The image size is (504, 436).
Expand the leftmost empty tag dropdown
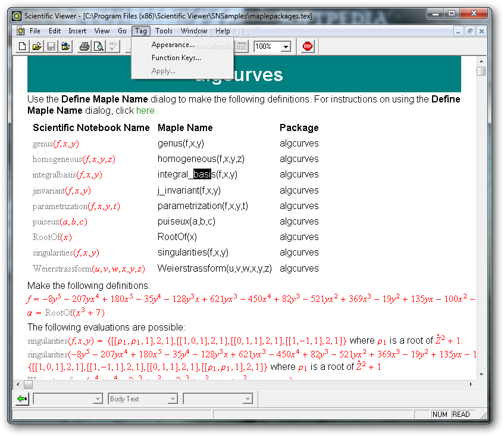98,399
